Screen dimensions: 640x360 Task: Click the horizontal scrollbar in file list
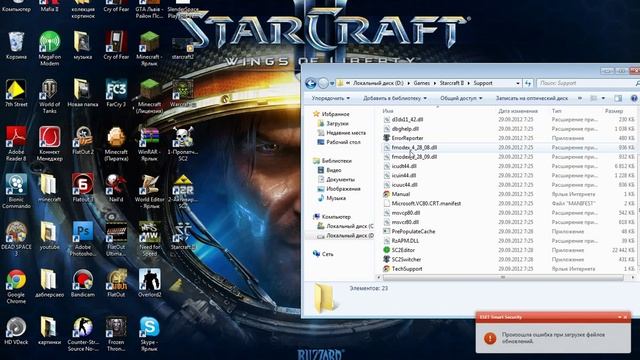click(x=503, y=278)
